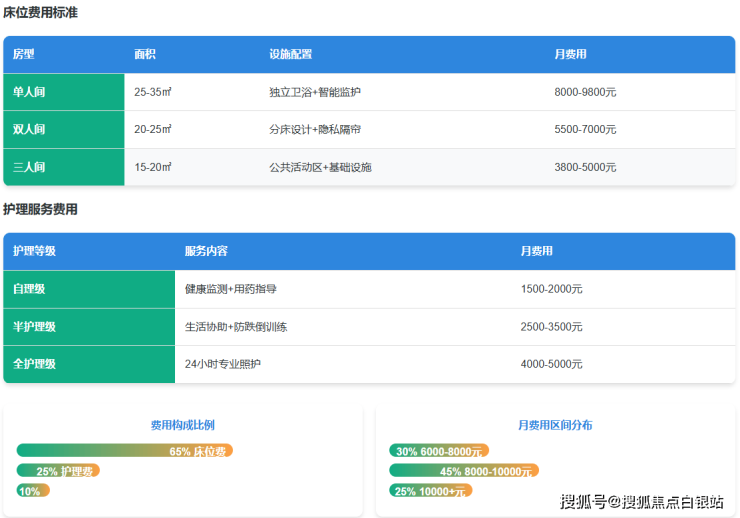Click the 设施配置 column header

coord(290,54)
